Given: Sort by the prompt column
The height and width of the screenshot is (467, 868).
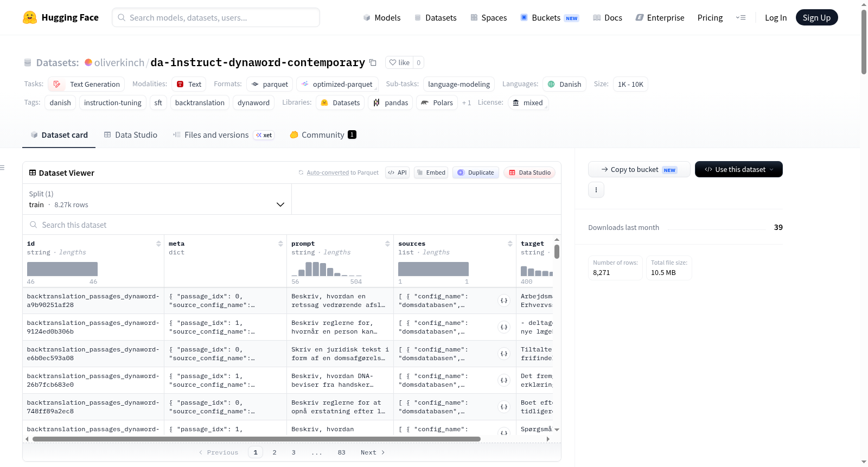Looking at the screenshot, I should click(387, 244).
